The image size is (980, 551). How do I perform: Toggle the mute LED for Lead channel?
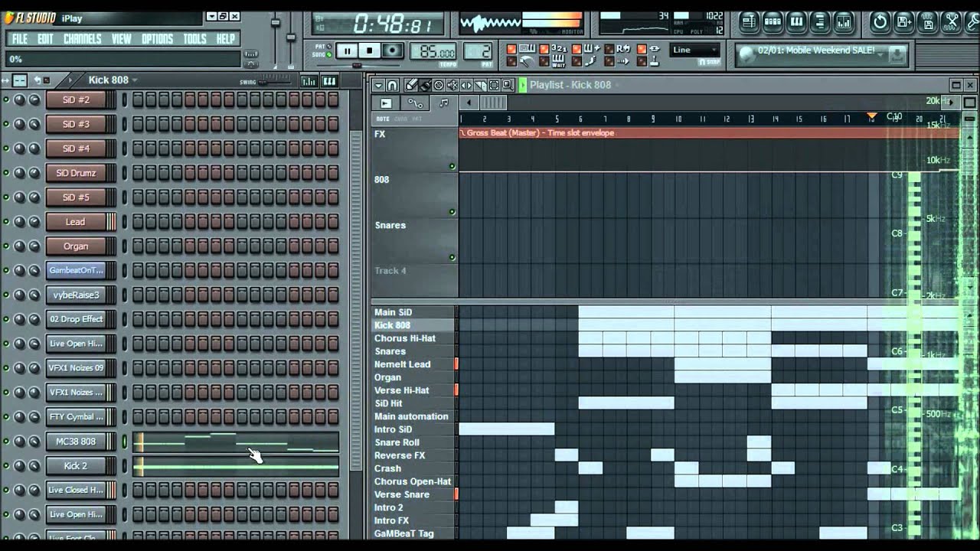[x=6, y=222]
